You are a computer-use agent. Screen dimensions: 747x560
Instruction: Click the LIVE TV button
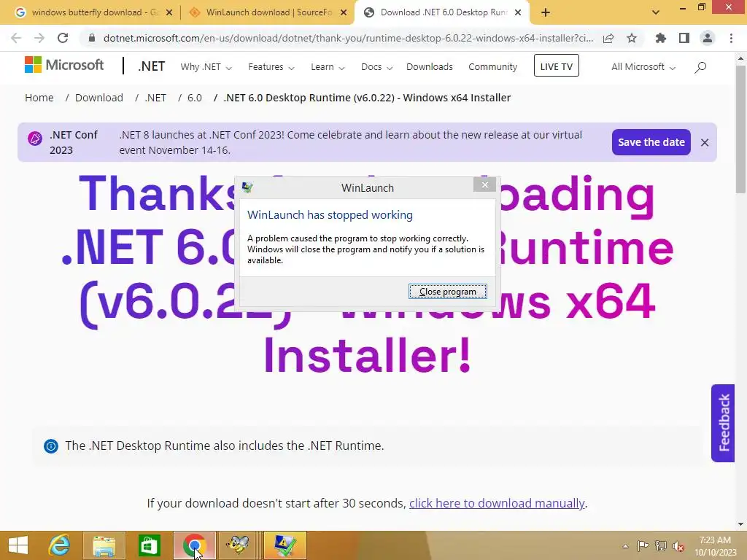557,66
